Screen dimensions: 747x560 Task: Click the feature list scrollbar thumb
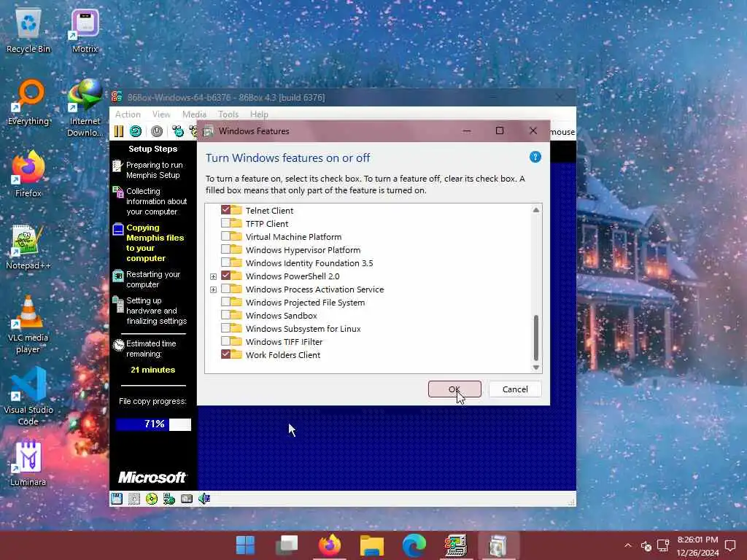pos(536,338)
